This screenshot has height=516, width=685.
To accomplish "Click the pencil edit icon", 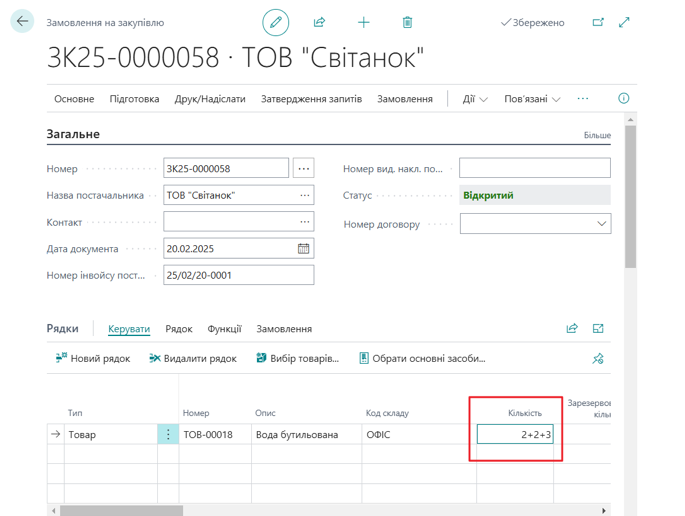I will [x=276, y=22].
